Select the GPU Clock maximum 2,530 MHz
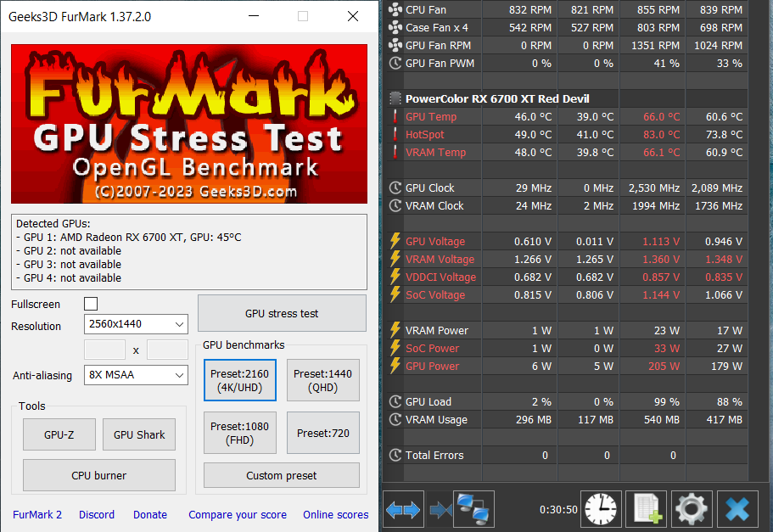Screen dimensions: 773x532 click(x=654, y=188)
